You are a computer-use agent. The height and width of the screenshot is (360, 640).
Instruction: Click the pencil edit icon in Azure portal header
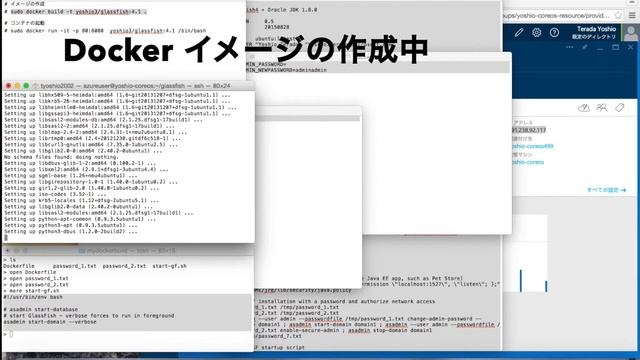pos(519,32)
